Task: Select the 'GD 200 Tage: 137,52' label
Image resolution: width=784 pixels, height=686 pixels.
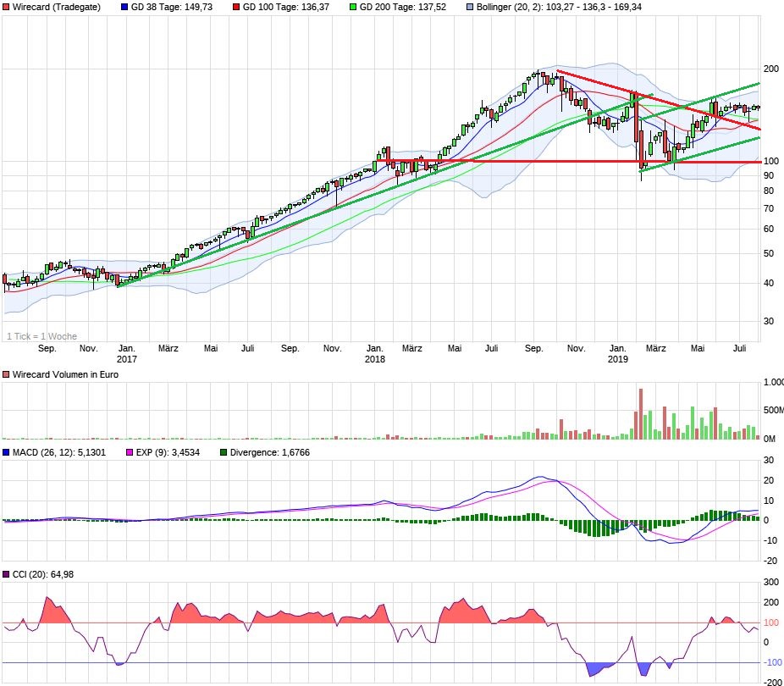Action: pyautogui.click(x=403, y=7)
